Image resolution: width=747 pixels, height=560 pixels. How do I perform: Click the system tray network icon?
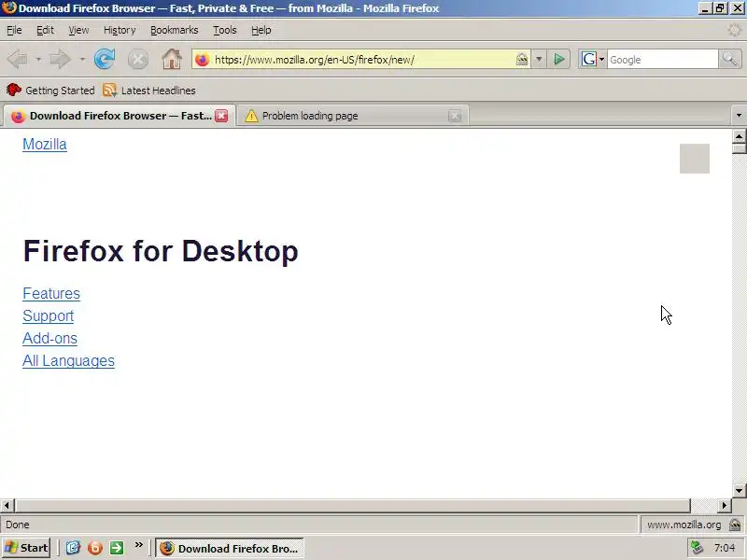[697, 548]
